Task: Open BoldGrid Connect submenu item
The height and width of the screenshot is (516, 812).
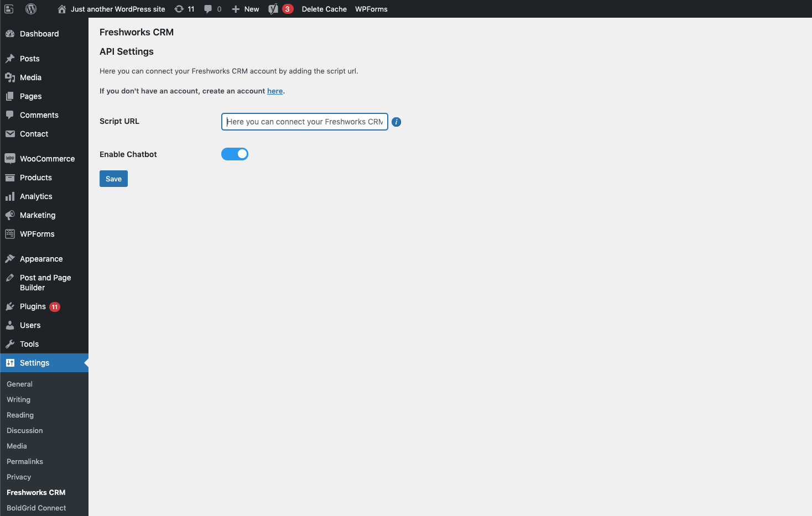Action: point(37,508)
